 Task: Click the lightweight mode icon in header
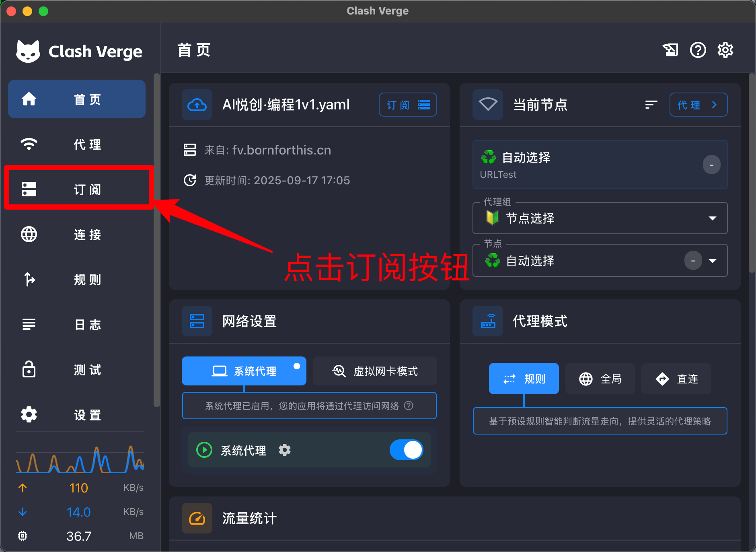tap(670, 50)
